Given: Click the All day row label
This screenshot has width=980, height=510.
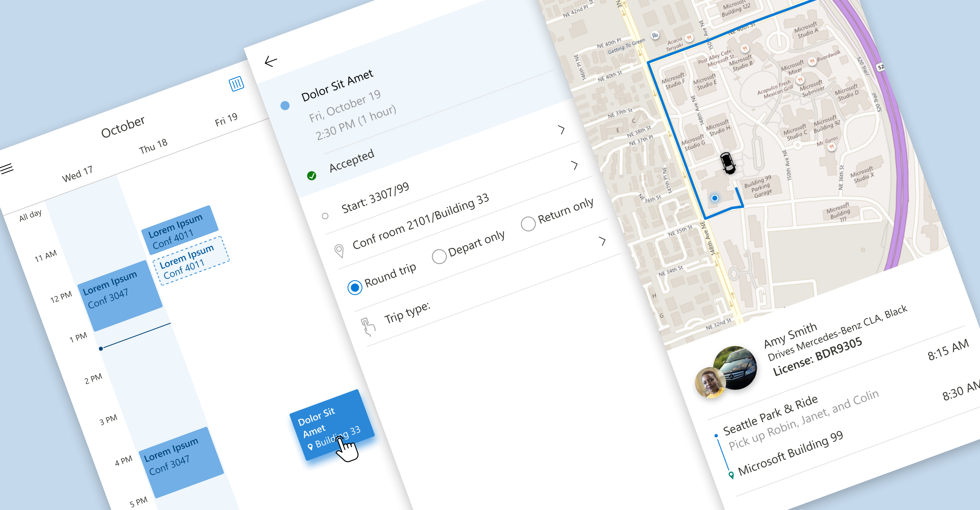Looking at the screenshot, I should click(x=30, y=215).
